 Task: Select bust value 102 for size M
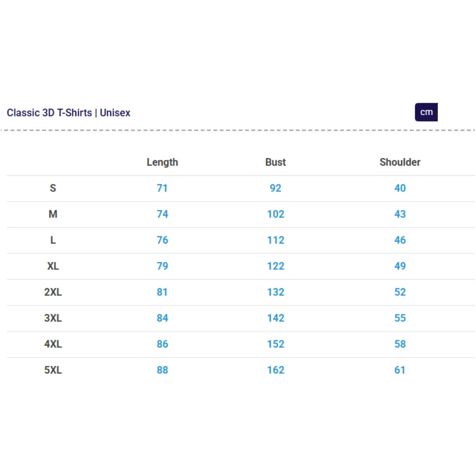275,214
